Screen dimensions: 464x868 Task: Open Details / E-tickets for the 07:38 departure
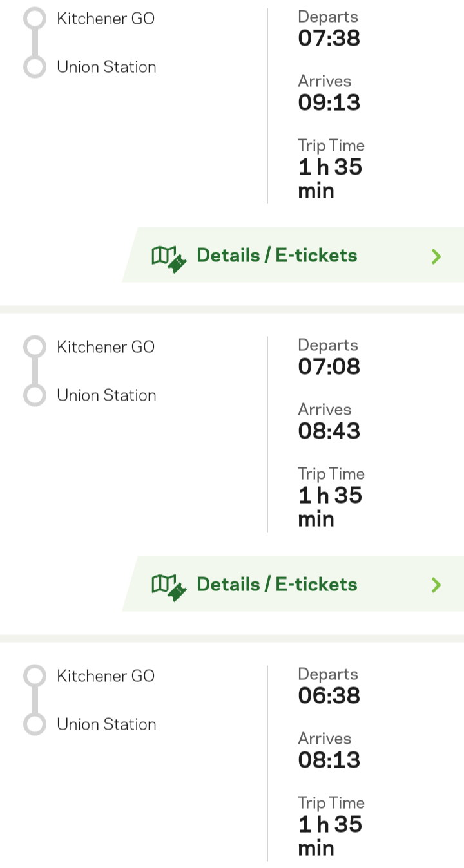click(x=276, y=256)
